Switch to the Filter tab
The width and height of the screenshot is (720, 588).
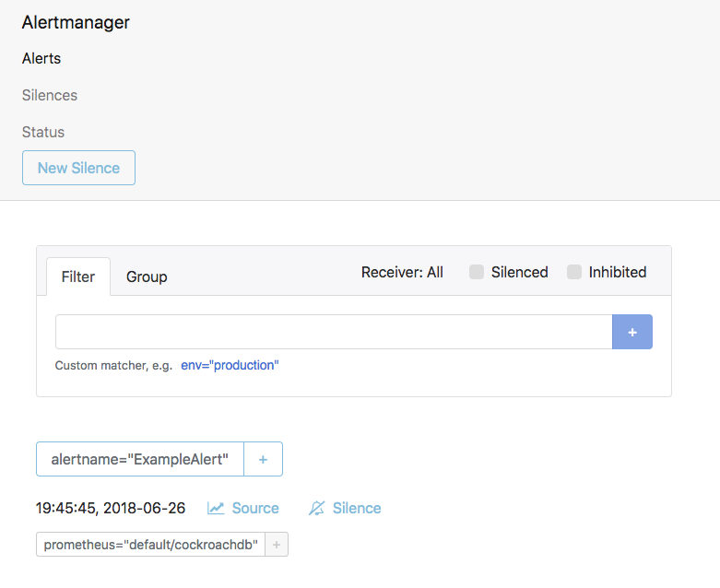tap(78, 276)
